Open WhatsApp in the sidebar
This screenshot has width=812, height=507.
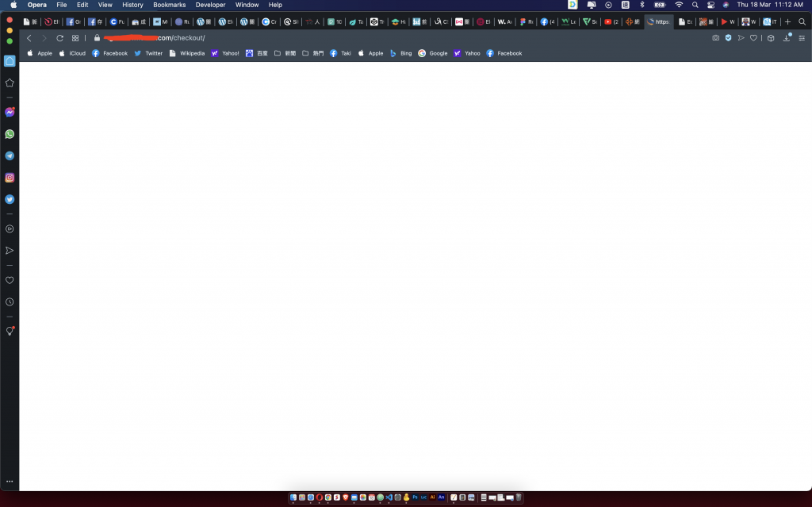[x=10, y=134]
